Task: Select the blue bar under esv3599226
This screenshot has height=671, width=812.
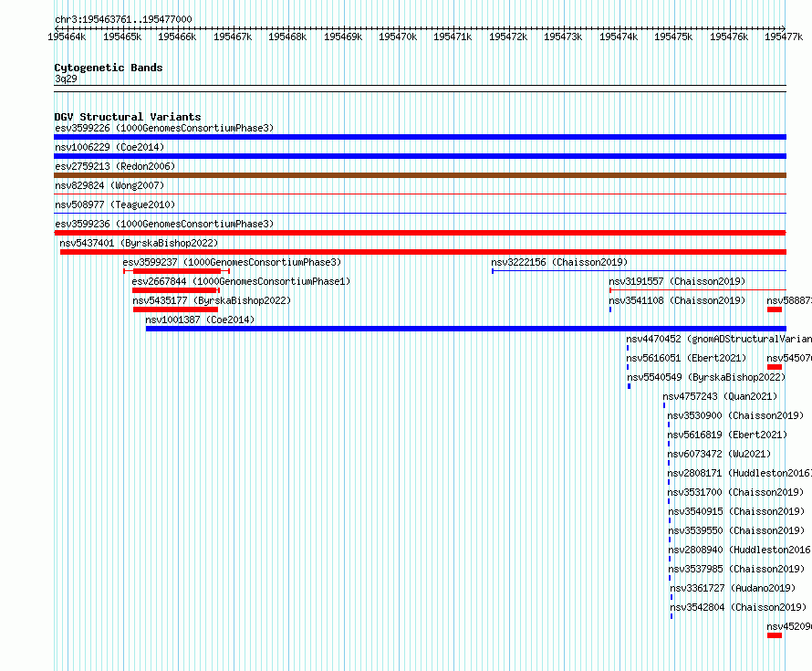Action: coord(420,137)
